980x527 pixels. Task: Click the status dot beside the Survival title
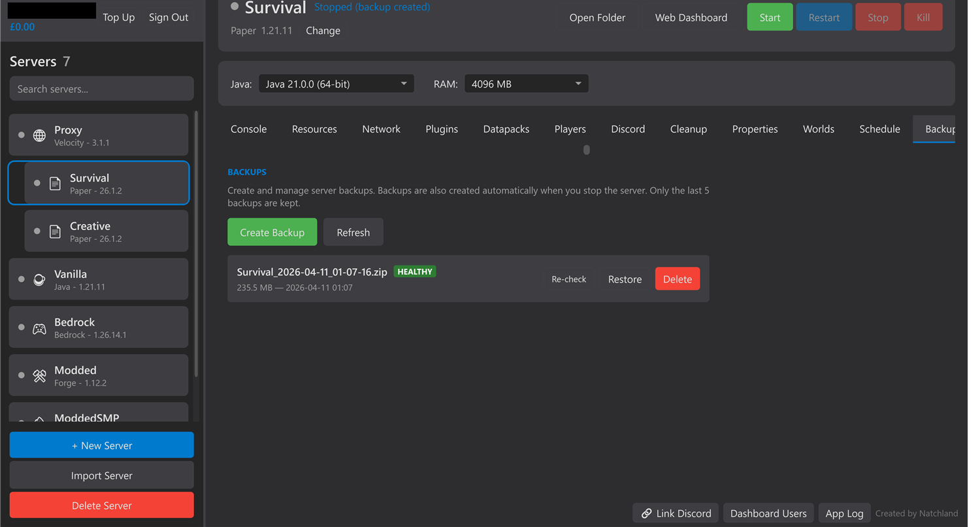234,5
